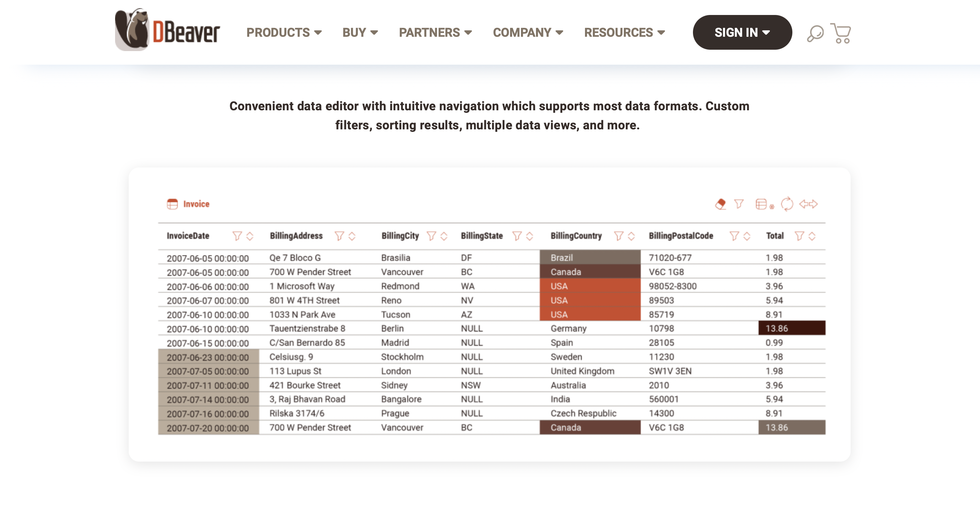Click the filter icon on BillingCity column
Image resolution: width=980 pixels, height=529 pixels.
coord(431,236)
